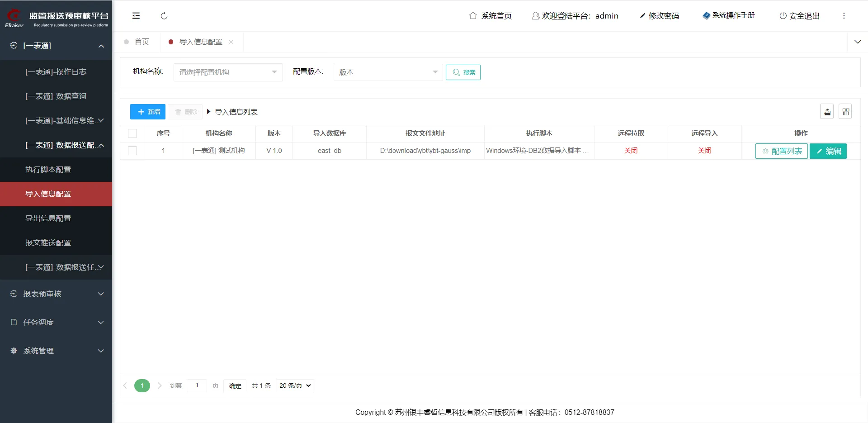This screenshot has height=423, width=868.
Task: Switch to the 首页 tab
Action: (x=142, y=42)
